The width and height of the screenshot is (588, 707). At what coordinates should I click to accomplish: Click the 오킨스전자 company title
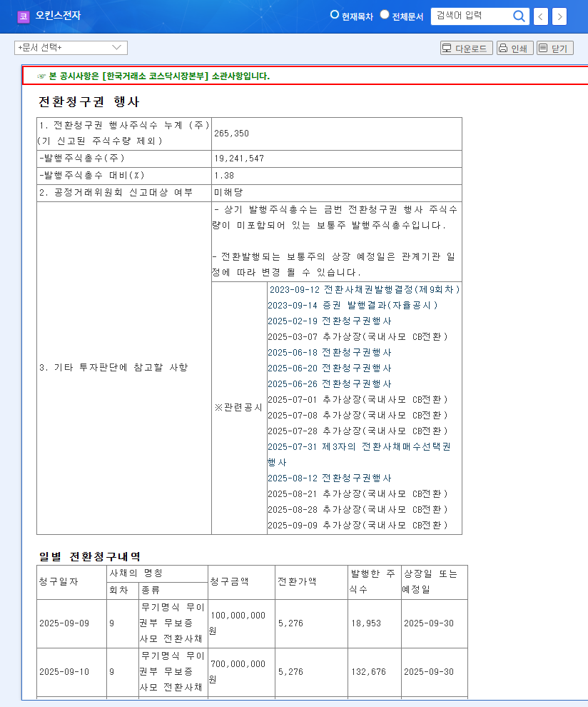coord(58,16)
